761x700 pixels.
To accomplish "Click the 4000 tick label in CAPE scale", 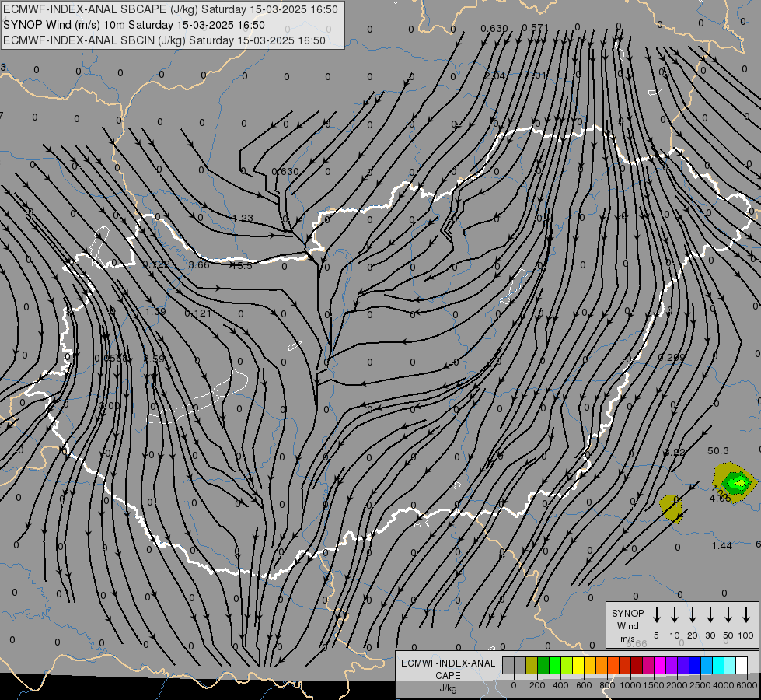I will coord(724,685).
